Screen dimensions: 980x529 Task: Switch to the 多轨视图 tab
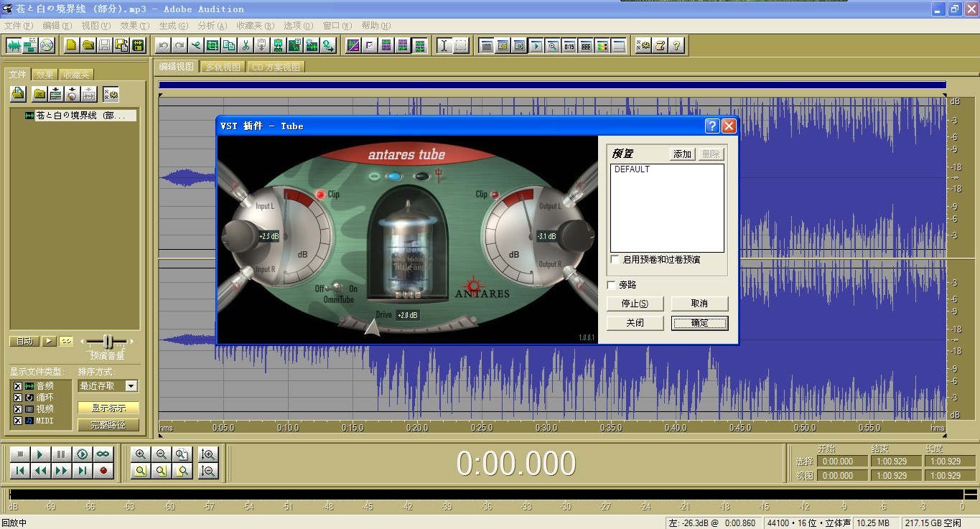coord(223,67)
